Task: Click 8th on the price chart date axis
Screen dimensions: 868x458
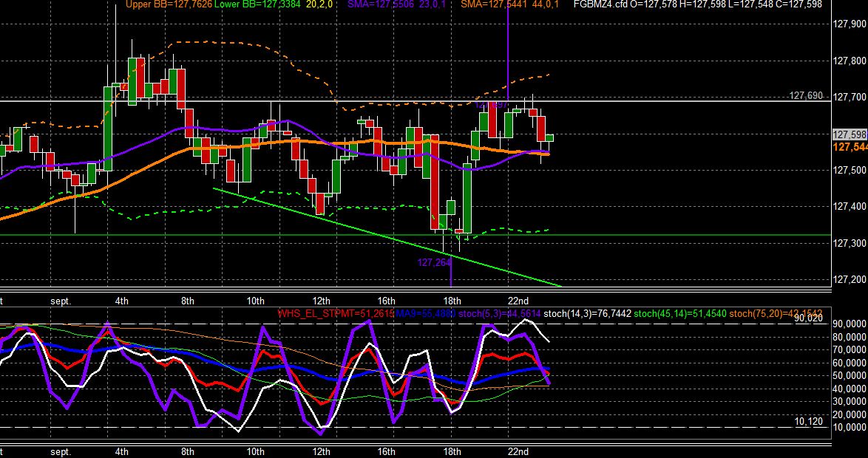Action: coord(188,301)
